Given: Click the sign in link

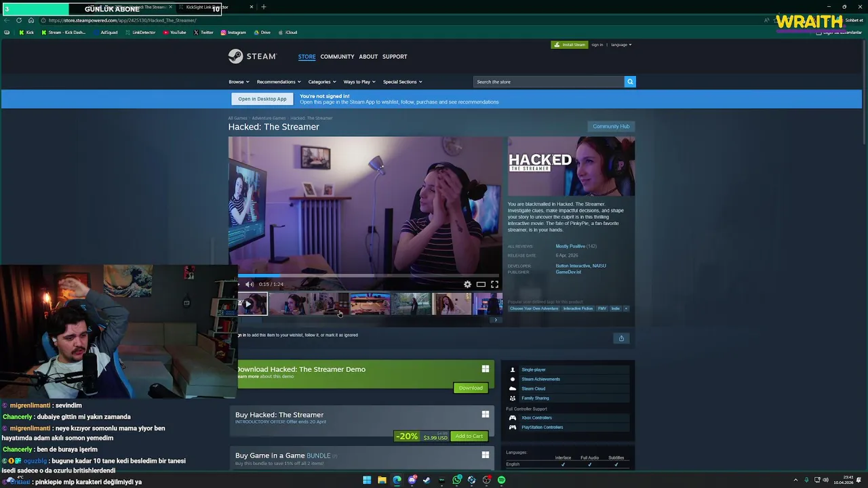Looking at the screenshot, I should click(597, 45).
